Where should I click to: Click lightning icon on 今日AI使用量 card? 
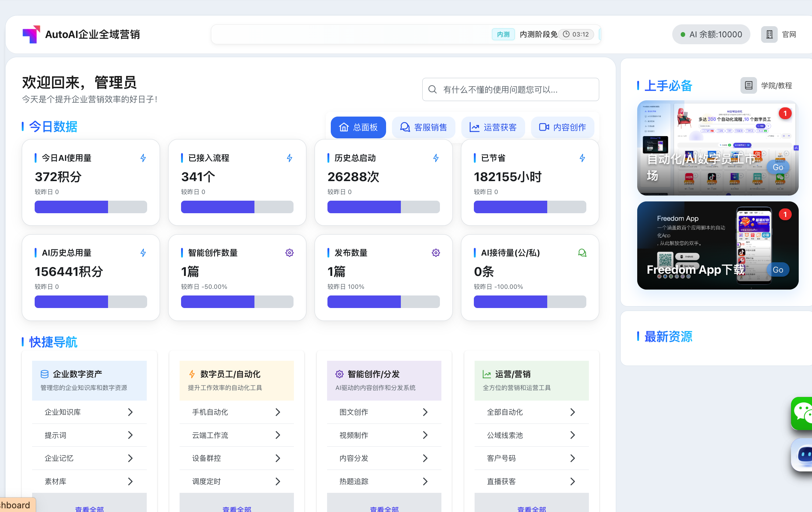coord(143,158)
